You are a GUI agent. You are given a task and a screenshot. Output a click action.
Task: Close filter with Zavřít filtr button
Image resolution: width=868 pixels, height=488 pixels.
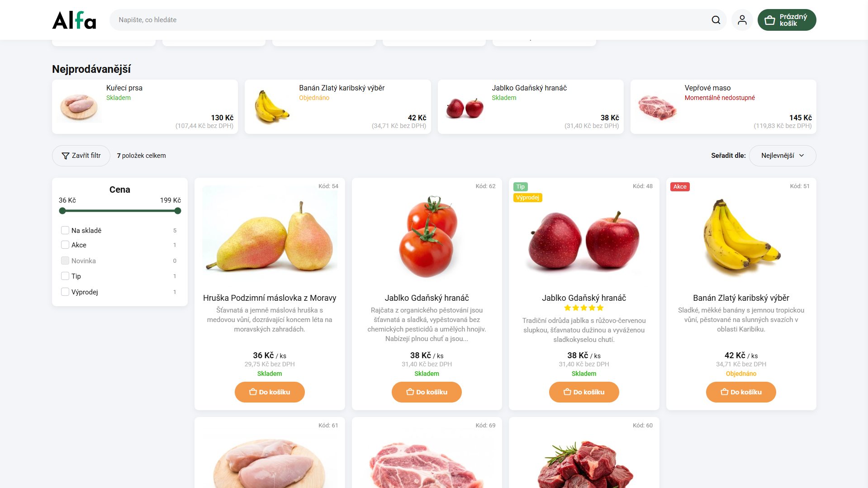(x=81, y=156)
